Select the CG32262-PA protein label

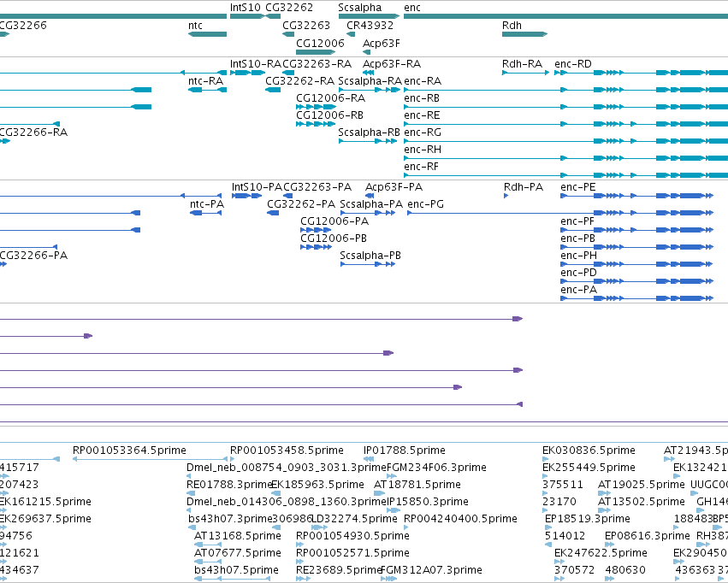[301, 204]
